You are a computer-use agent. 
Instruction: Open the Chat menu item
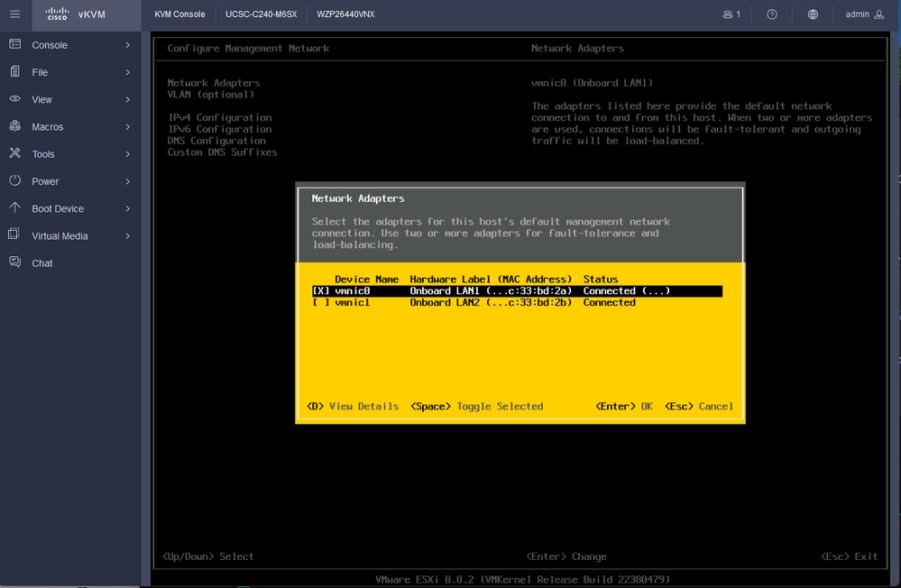point(70,263)
